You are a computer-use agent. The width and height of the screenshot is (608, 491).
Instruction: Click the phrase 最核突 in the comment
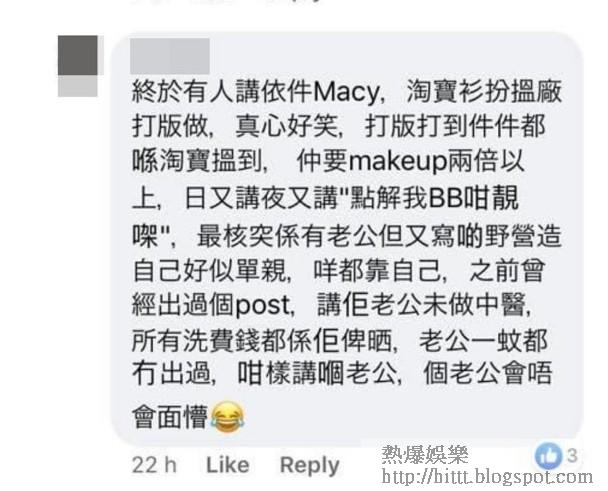point(236,235)
